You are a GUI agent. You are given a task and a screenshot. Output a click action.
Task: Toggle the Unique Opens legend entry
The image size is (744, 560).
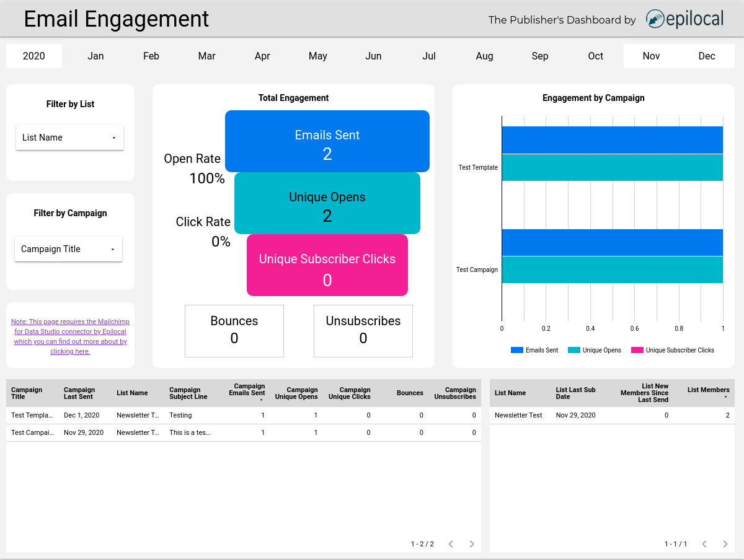point(595,350)
